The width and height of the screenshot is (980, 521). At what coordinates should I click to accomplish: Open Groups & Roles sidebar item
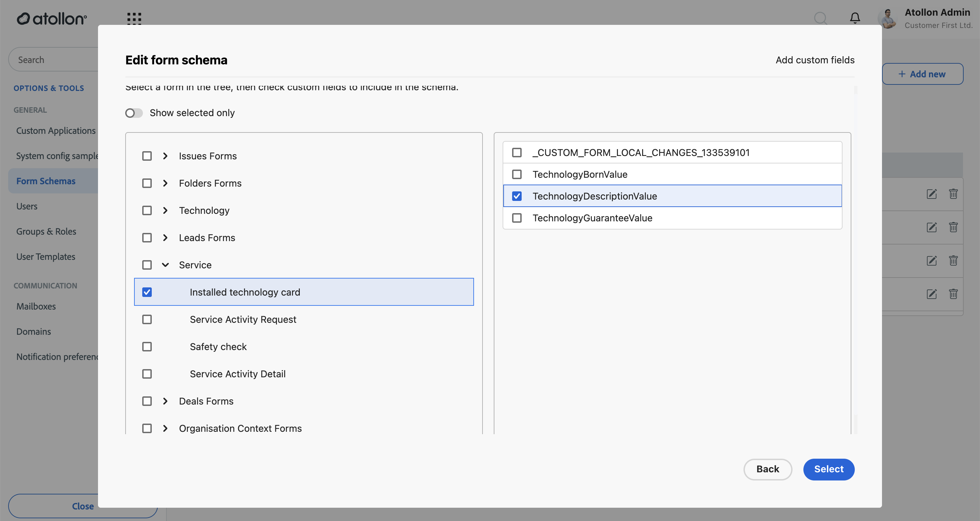[46, 231]
